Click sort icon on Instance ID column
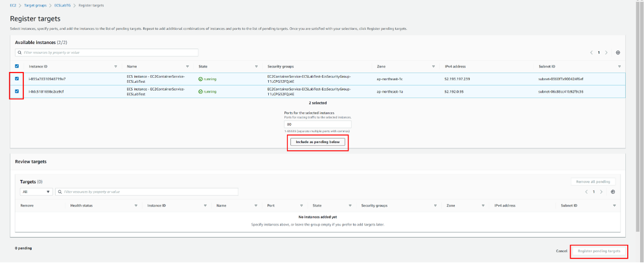644x263 pixels. click(115, 66)
